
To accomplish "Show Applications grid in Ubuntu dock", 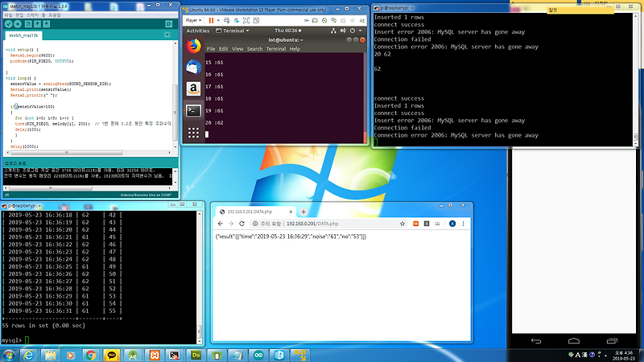I will click(x=193, y=133).
